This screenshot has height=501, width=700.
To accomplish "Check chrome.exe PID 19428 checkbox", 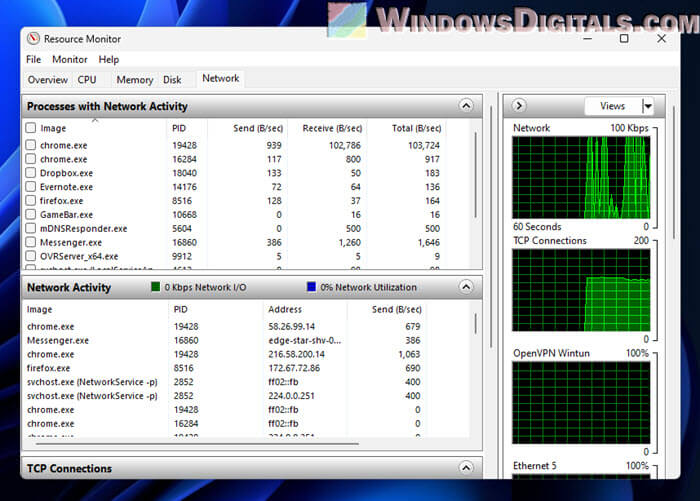I will pos(31,145).
